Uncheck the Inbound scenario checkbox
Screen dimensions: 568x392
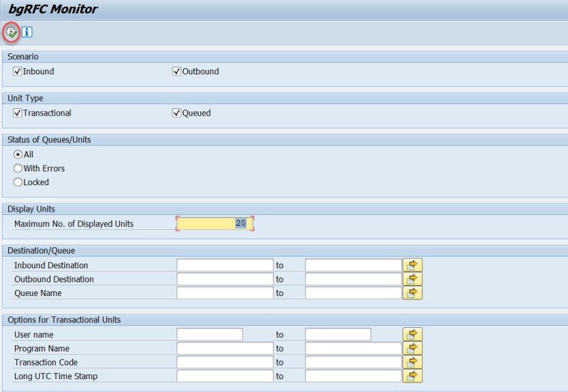pos(18,72)
